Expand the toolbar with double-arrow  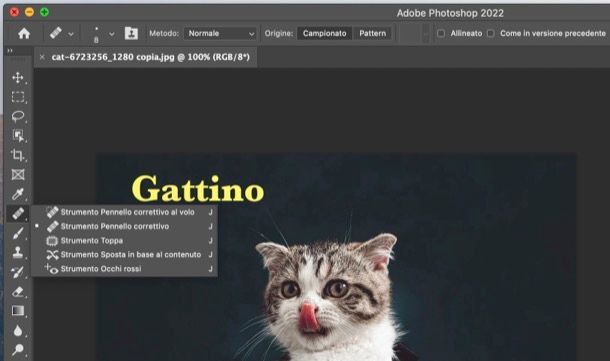tap(10, 51)
